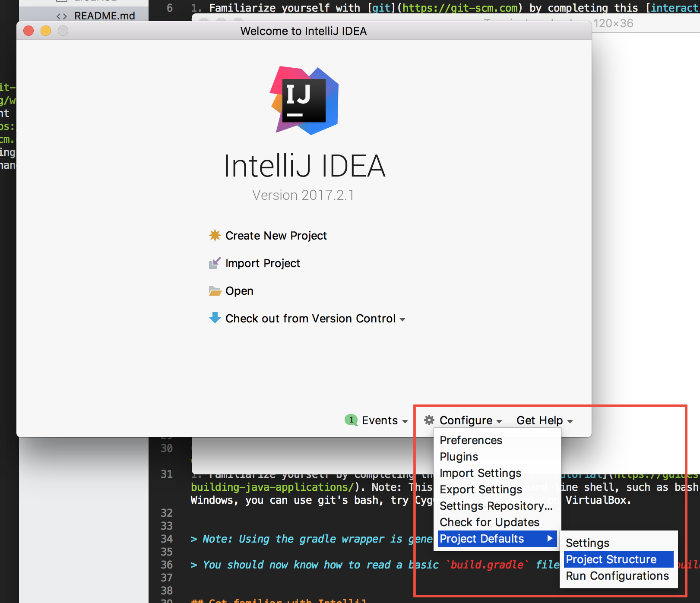Close the IntelliJ welcome window
Image resolution: width=700 pixels, height=603 pixels.
click(x=29, y=31)
